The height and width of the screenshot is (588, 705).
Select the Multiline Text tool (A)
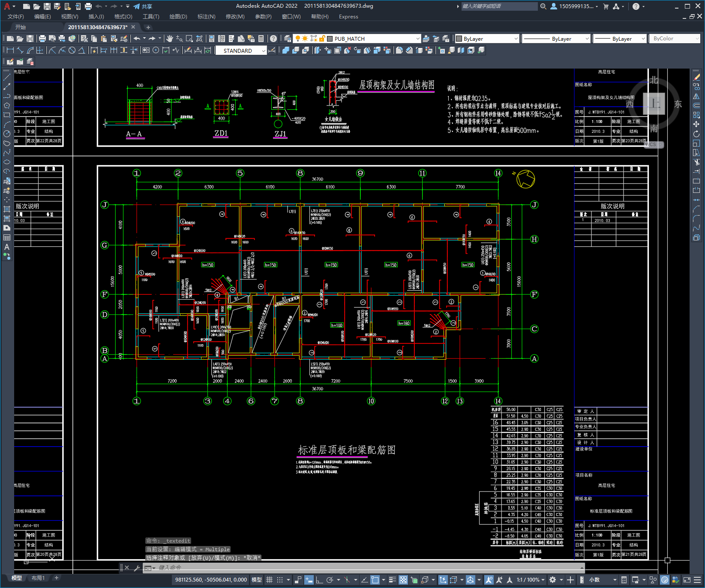[x=6, y=247]
